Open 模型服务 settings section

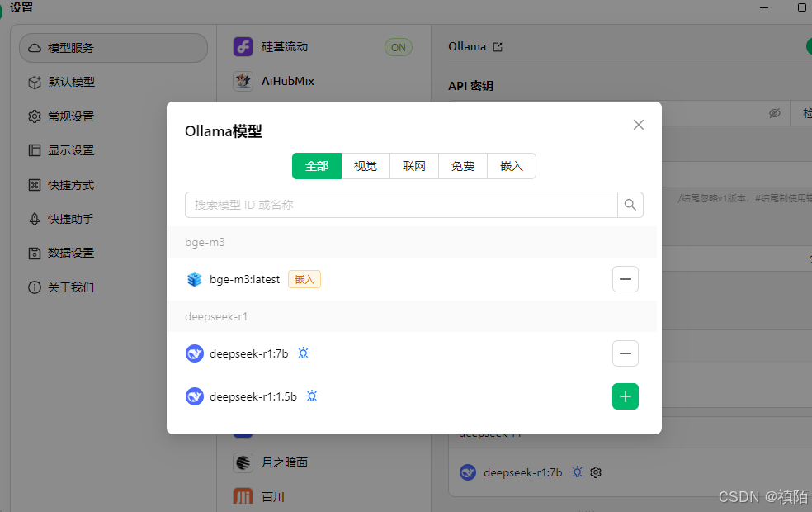coord(113,48)
